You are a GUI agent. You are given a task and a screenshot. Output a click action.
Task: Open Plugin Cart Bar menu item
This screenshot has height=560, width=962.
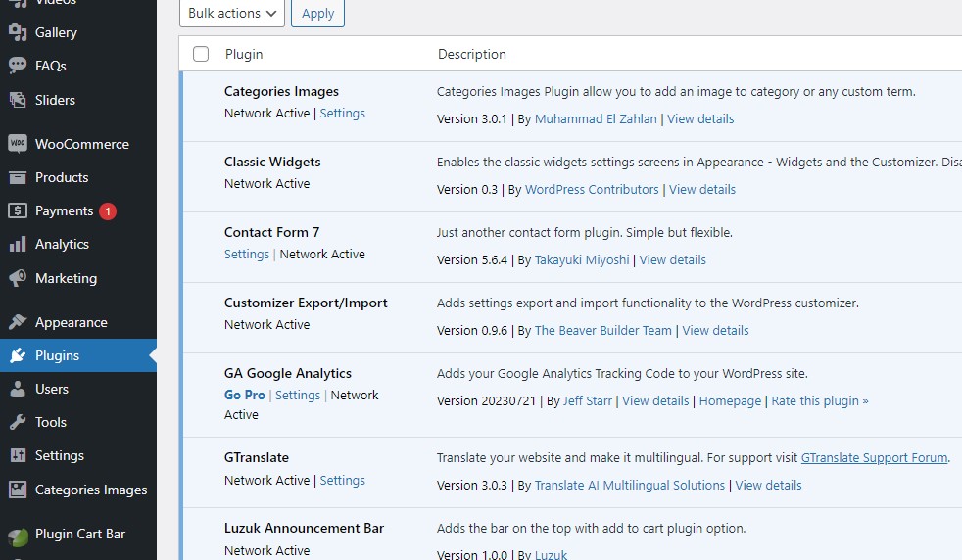(80, 534)
